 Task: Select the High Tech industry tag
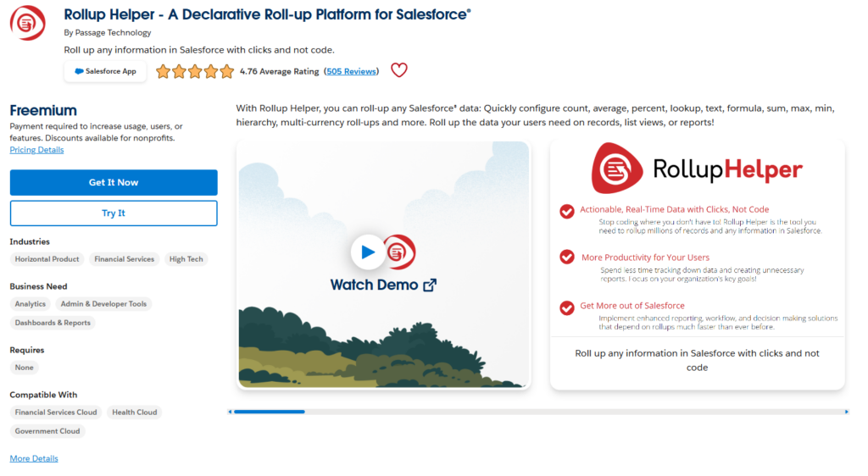pos(186,258)
